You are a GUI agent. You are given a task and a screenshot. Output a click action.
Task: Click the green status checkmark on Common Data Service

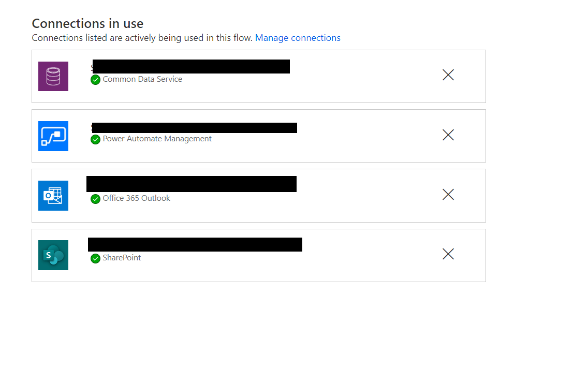pyautogui.click(x=95, y=80)
